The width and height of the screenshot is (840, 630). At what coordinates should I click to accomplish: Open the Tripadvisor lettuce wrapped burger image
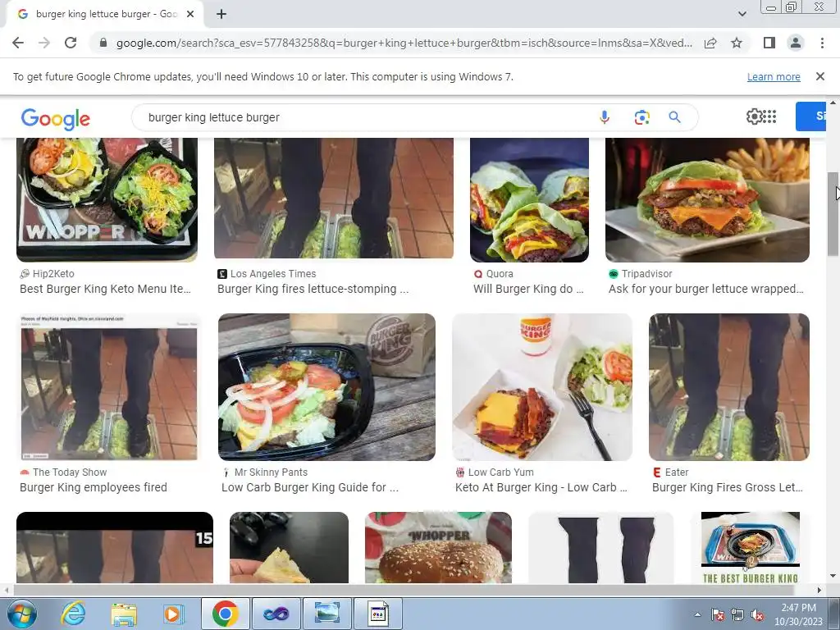tap(707, 200)
